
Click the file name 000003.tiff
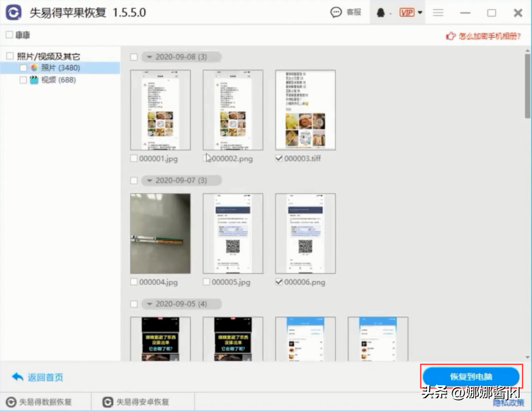(302, 158)
